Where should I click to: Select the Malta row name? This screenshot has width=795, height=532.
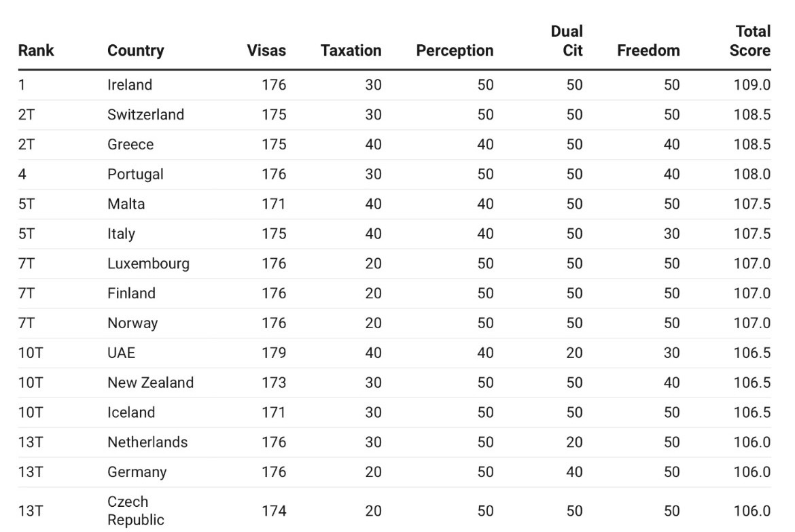126,204
